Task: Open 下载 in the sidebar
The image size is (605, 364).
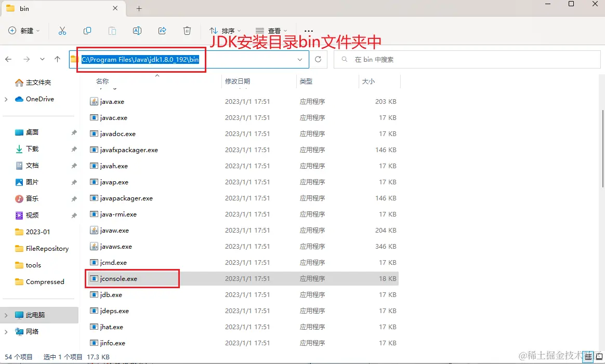Action: [x=27, y=149]
